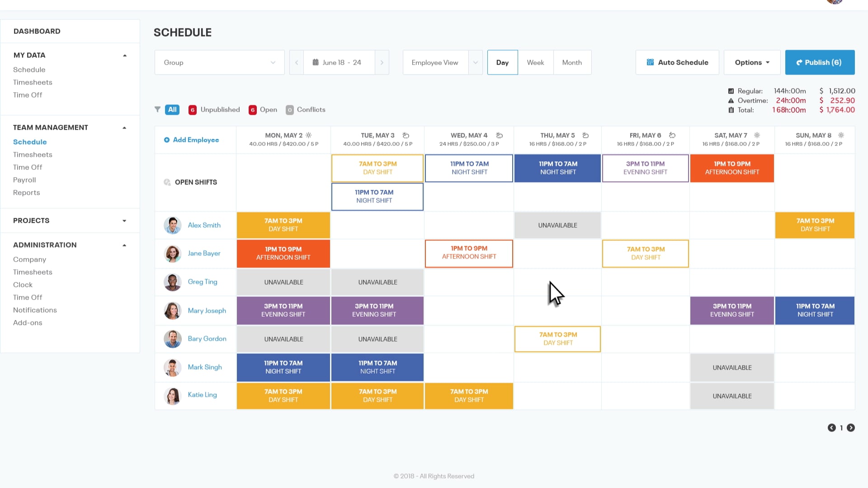Enable the Unpublished shifts filter
868x488 pixels.
pyautogui.click(x=220, y=109)
